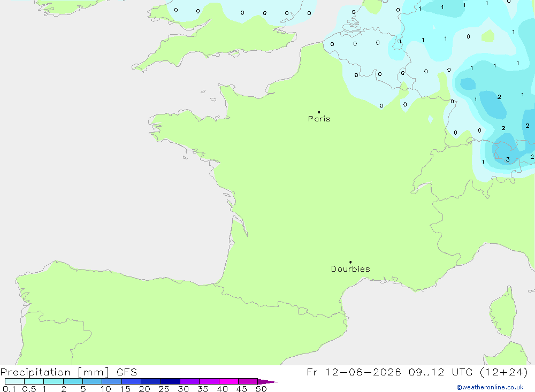Click the forecast date 'Fr 12-06-2026'
Viewport: 535px width, 392px height.
tap(354, 372)
